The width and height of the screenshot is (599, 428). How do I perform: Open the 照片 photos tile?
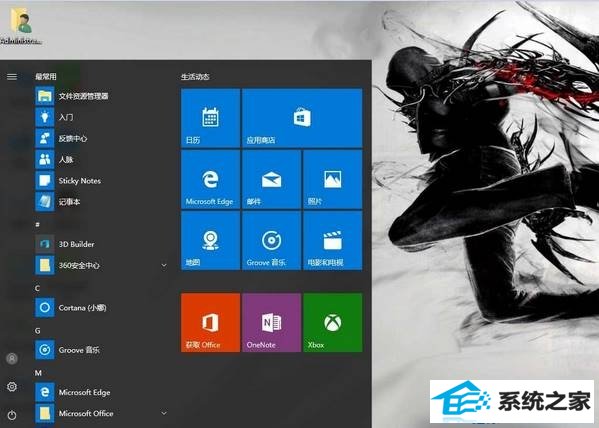333,179
